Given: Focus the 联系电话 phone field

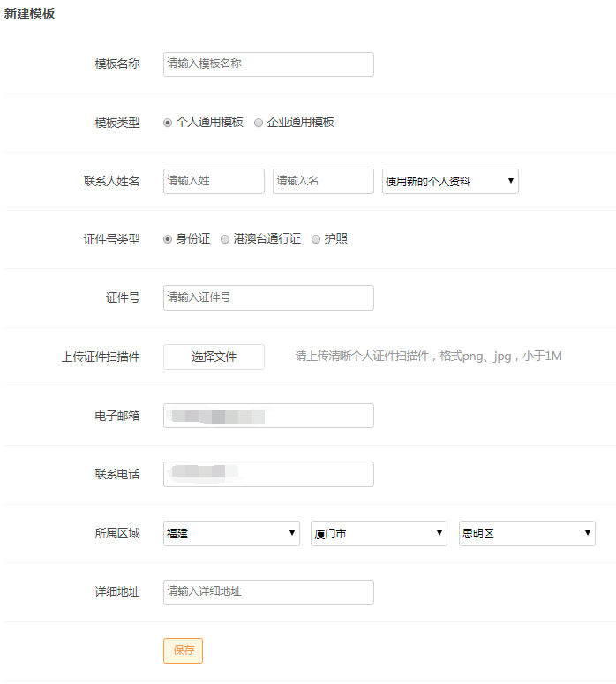Looking at the screenshot, I should click(x=268, y=474).
